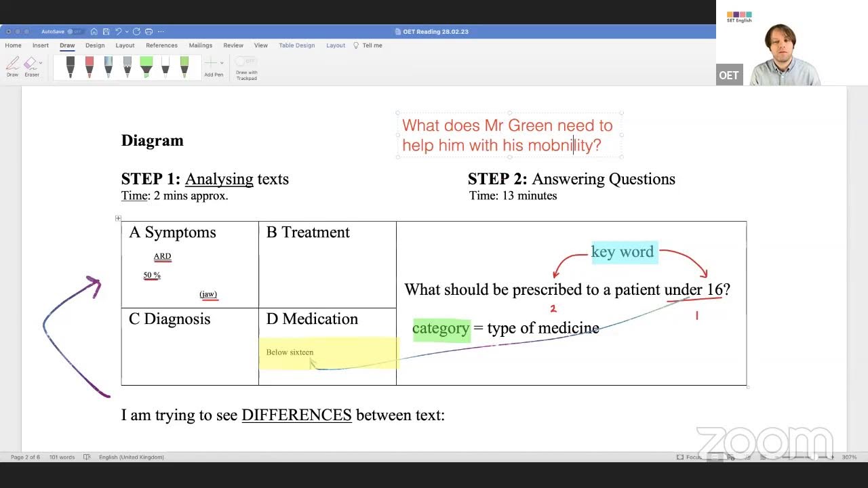This screenshot has width=868, height=488.
Task: Pick the red pen
Action: click(90, 66)
